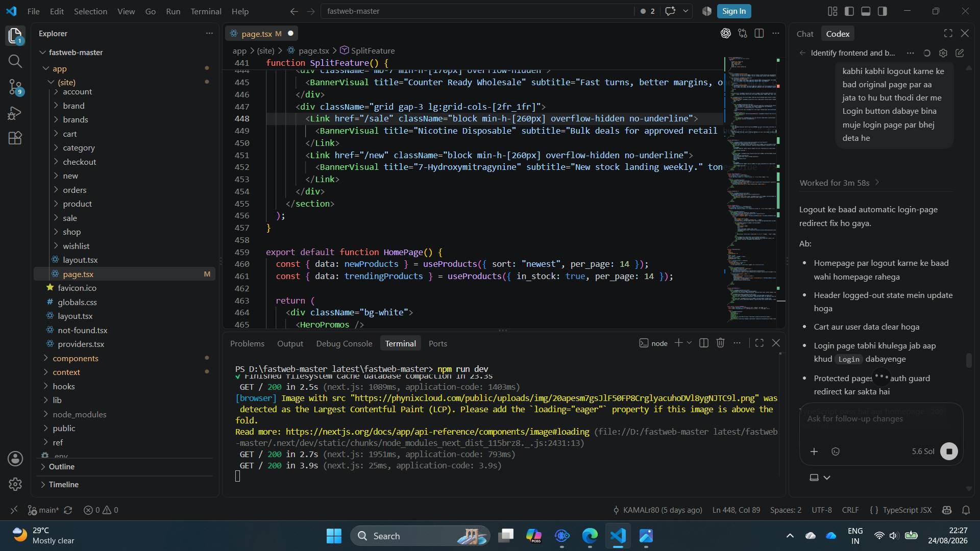
Task: Open Codex settings gear icon
Action: tap(943, 53)
